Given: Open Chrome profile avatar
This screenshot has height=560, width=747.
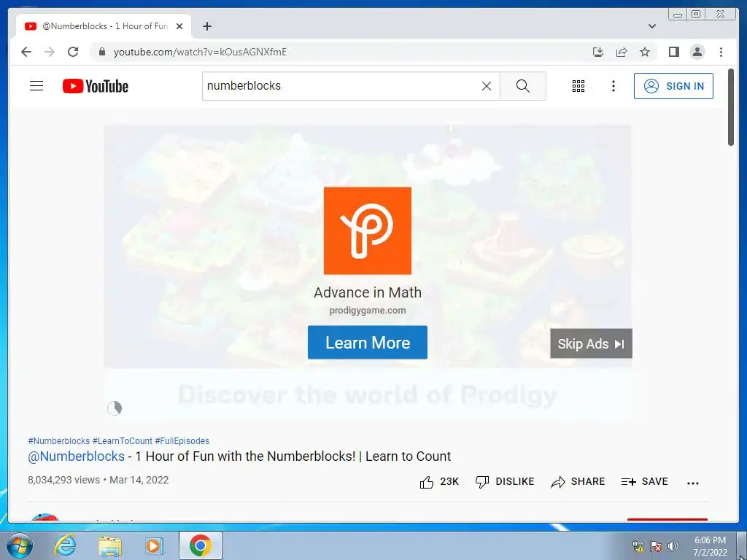Looking at the screenshot, I should [x=697, y=52].
